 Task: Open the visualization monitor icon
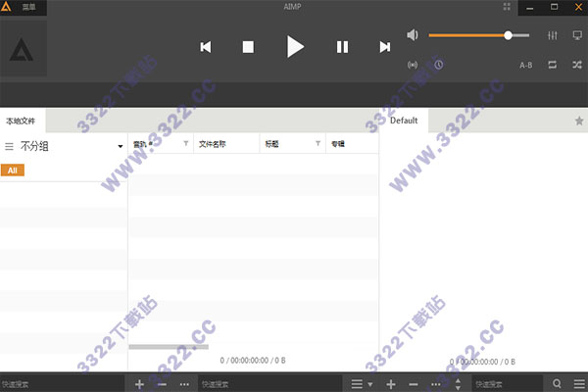tap(577, 35)
